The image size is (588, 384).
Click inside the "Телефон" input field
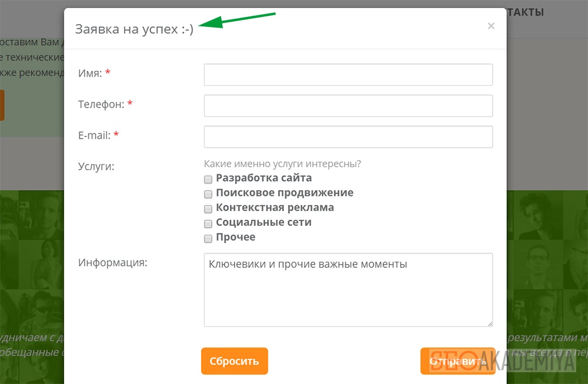coord(348,105)
